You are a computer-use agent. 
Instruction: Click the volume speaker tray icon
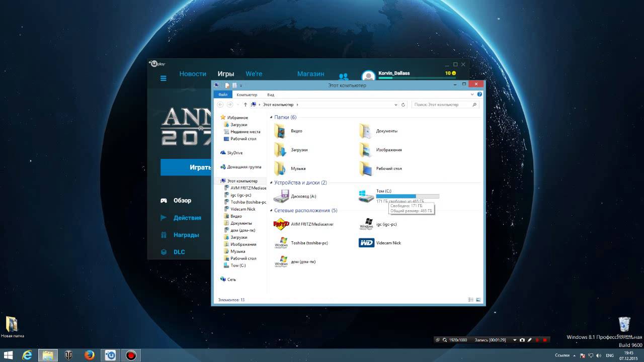[x=598, y=355]
